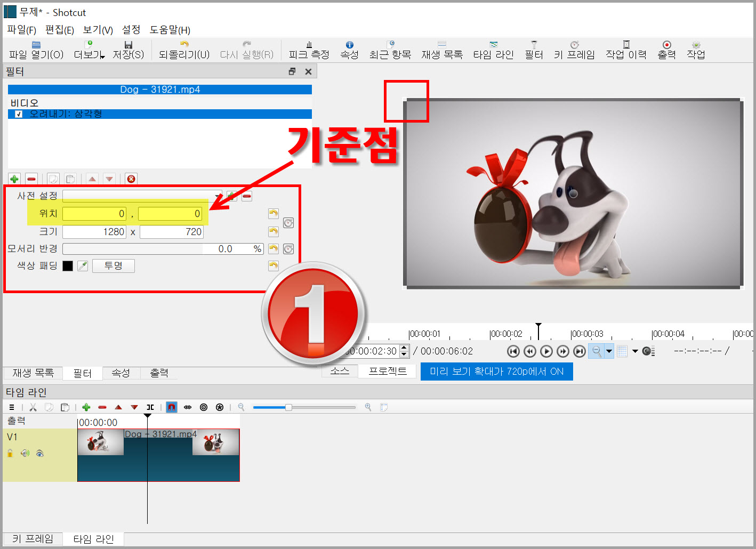Screen dimensions: 756x549
Task: Toggle ripple mode target icon
Action: tap(204, 407)
